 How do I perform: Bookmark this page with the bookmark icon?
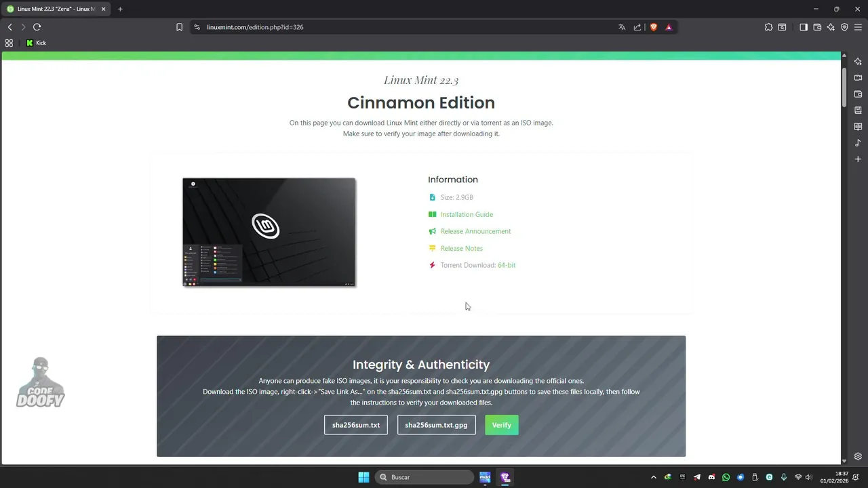click(179, 27)
